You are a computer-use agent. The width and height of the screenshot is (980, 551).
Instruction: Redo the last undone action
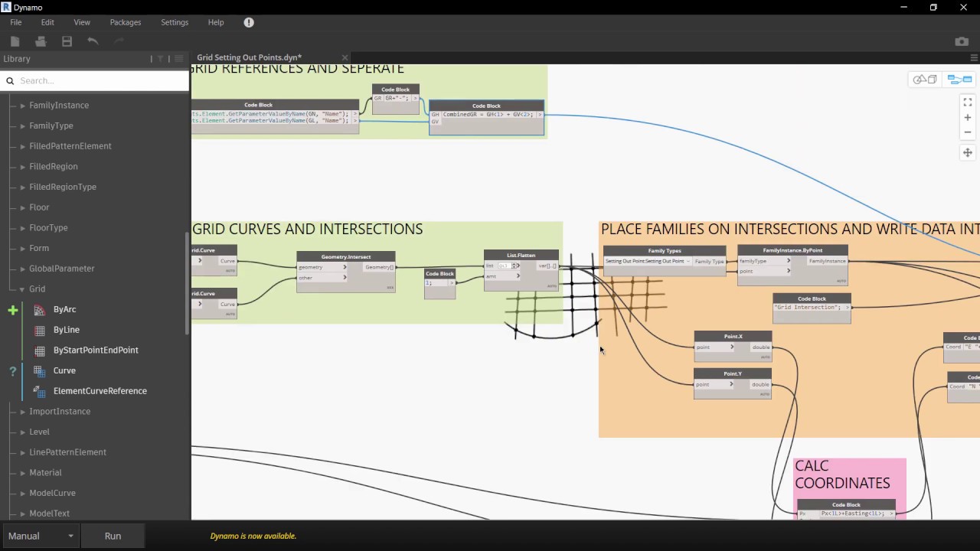[119, 41]
